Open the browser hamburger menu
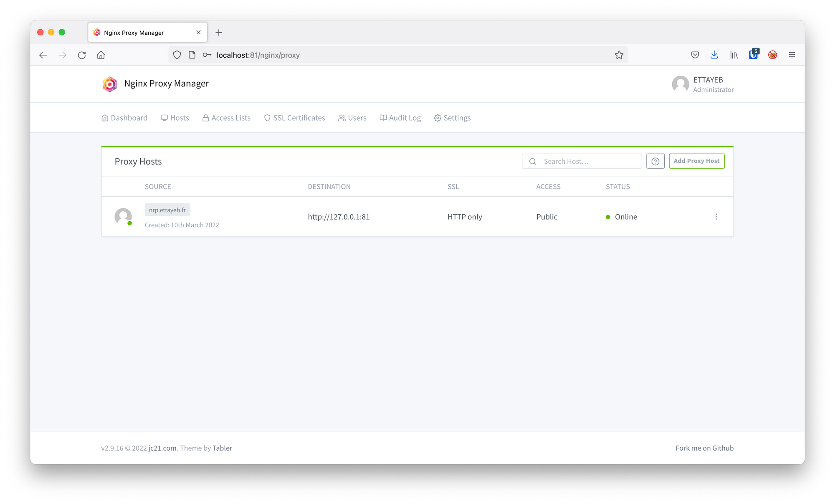This screenshot has width=835, height=504. (x=792, y=55)
